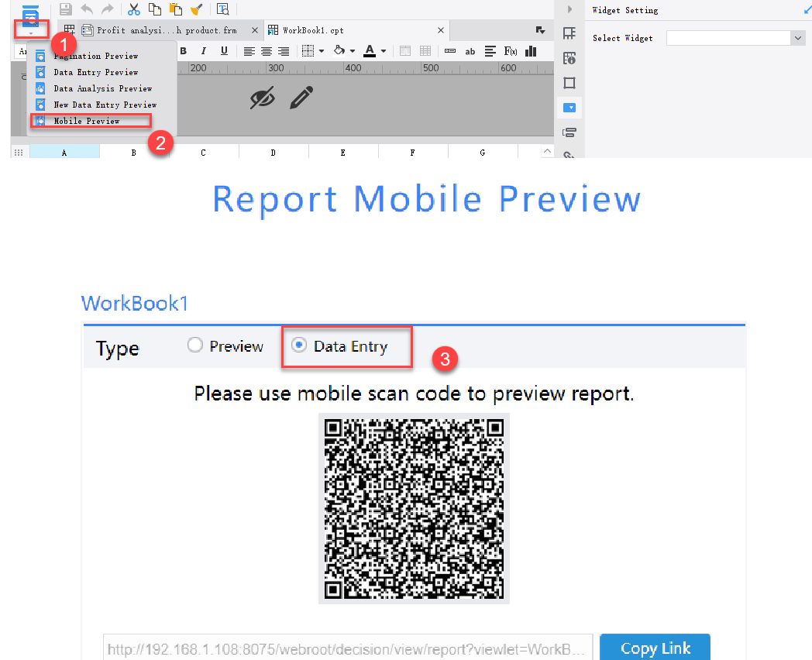Select the Preview radio button
The width and height of the screenshot is (812, 660).
pyautogui.click(x=194, y=345)
